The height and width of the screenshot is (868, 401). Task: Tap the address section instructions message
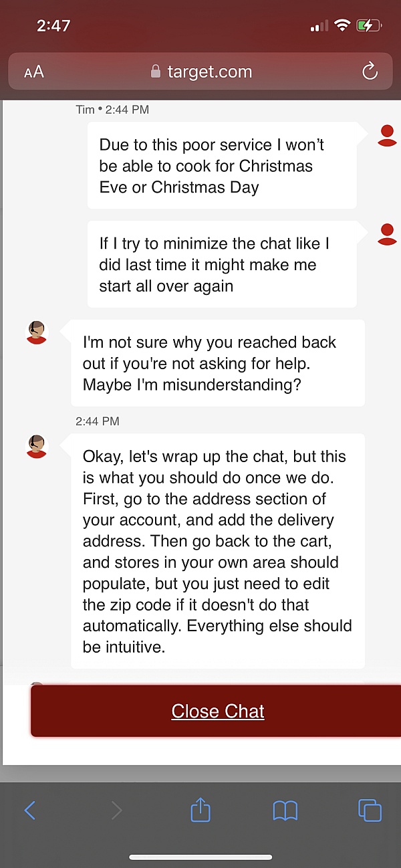click(x=218, y=551)
